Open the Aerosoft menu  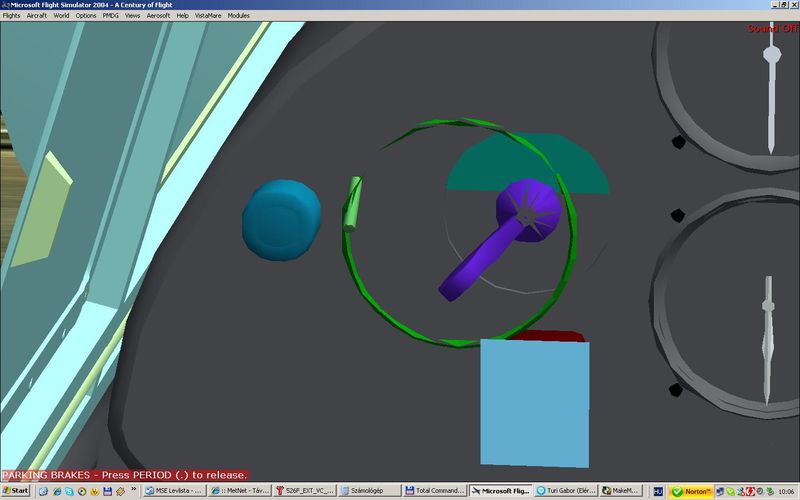pyautogui.click(x=158, y=16)
